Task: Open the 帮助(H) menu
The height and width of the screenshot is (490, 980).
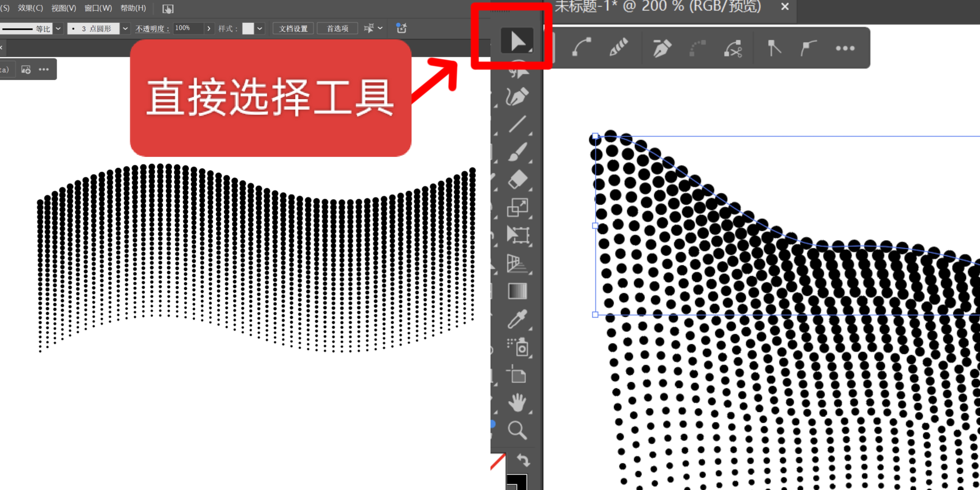Action: click(133, 8)
